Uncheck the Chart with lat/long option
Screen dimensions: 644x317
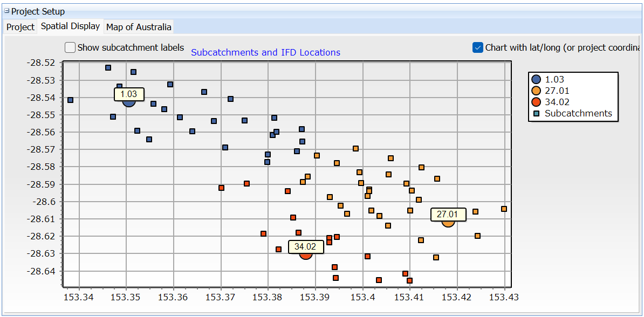click(x=477, y=47)
